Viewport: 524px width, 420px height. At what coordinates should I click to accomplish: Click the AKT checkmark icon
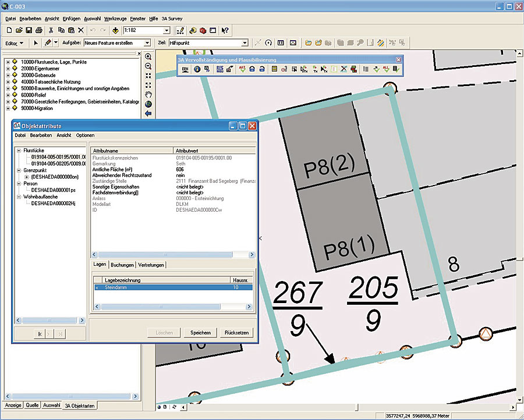click(242, 69)
